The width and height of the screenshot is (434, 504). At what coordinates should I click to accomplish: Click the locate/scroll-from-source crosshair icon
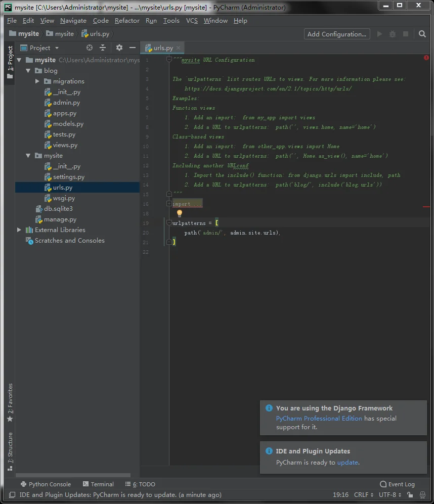(x=90, y=48)
